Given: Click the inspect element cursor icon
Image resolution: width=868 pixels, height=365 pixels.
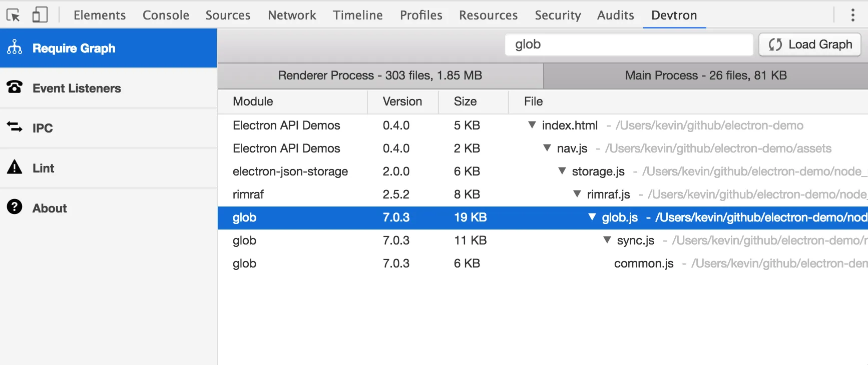Looking at the screenshot, I should pyautogui.click(x=13, y=15).
